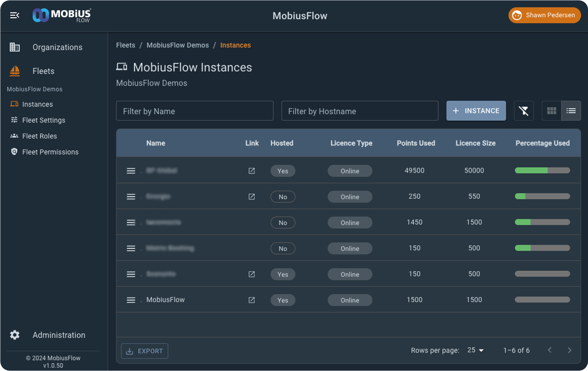Create a new instance with the INSTANCE button
The image size is (588, 371).
click(476, 111)
